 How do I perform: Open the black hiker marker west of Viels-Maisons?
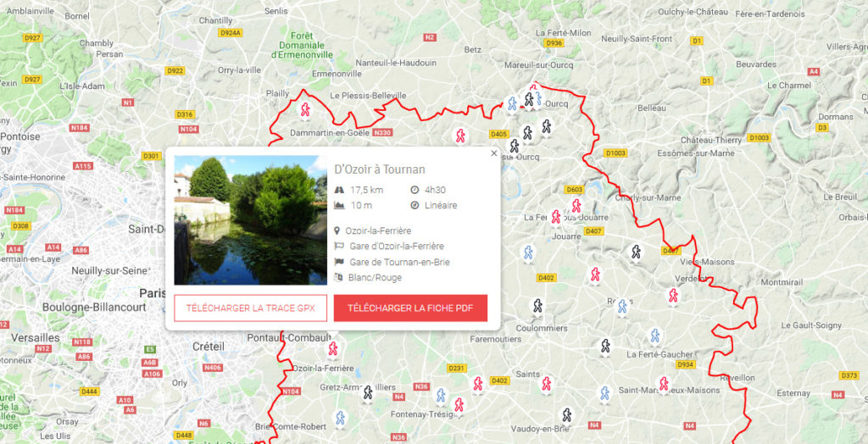(636, 253)
